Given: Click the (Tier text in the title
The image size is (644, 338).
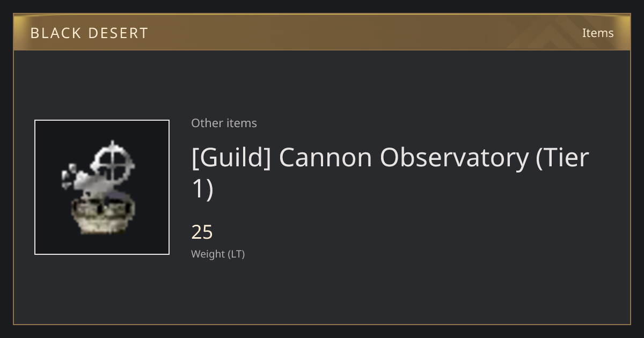Looking at the screenshot, I should click(x=562, y=158).
